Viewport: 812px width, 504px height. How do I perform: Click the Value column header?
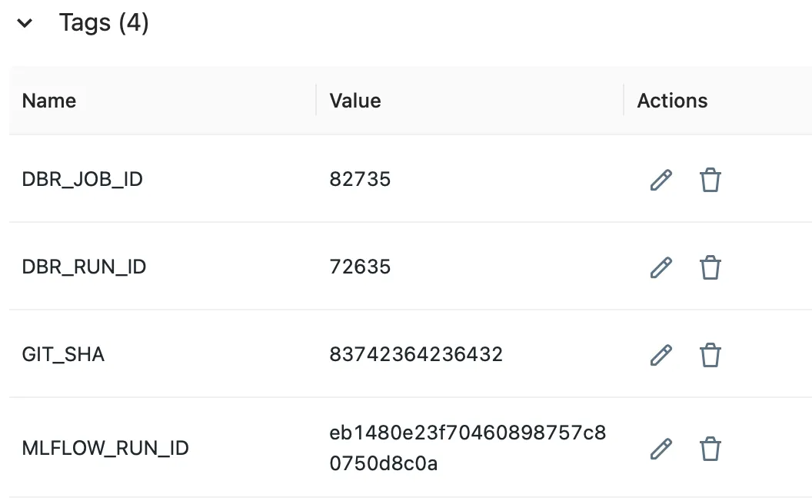355,101
